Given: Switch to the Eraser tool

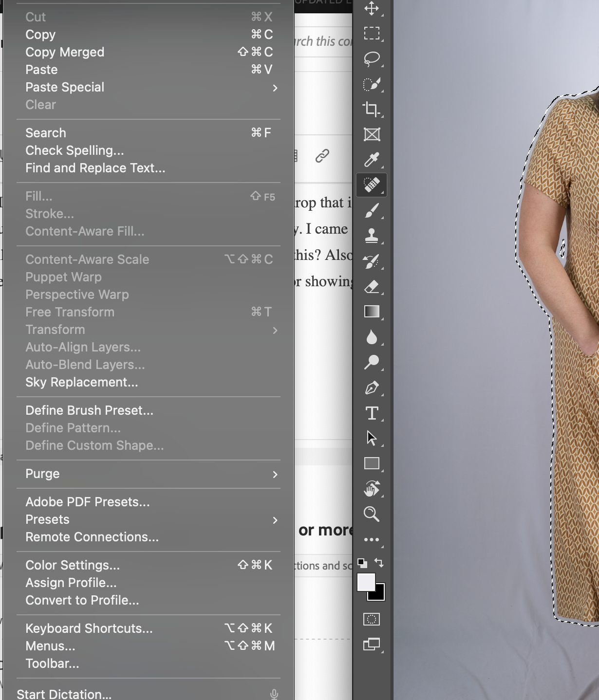Looking at the screenshot, I should (371, 285).
